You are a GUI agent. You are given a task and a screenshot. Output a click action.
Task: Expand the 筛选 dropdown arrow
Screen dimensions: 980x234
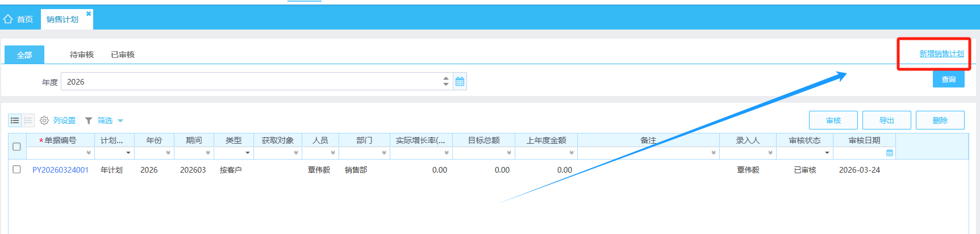point(120,120)
